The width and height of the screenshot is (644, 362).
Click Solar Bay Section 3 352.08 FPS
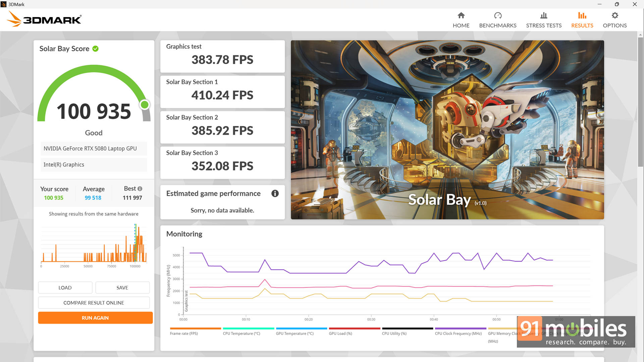click(222, 163)
